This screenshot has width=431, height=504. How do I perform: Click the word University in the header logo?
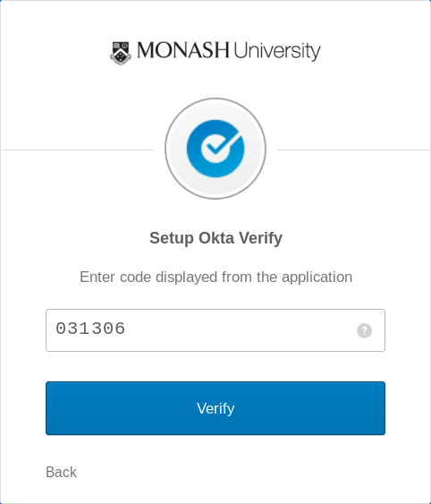tap(277, 51)
